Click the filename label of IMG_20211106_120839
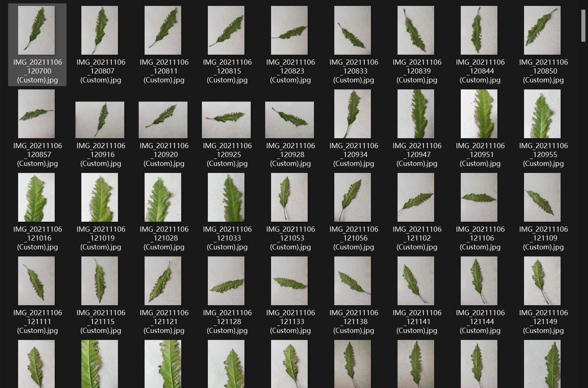The width and height of the screenshot is (588, 388). tap(417, 71)
